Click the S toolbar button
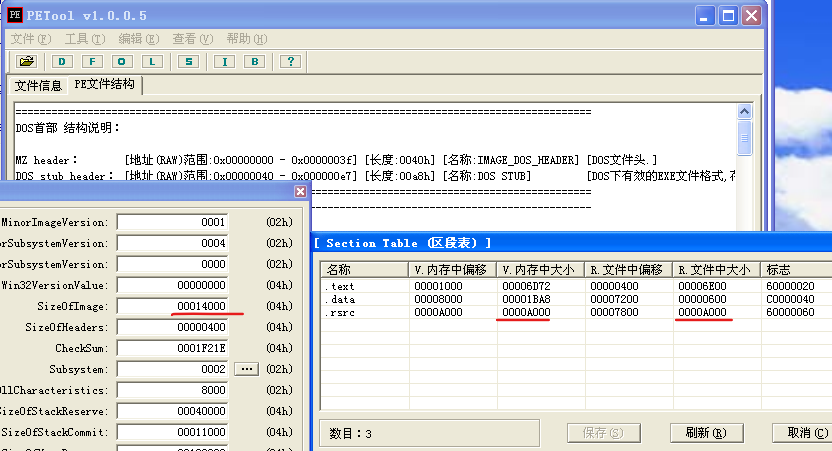The height and width of the screenshot is (451, 832). [x=188, y=62]
